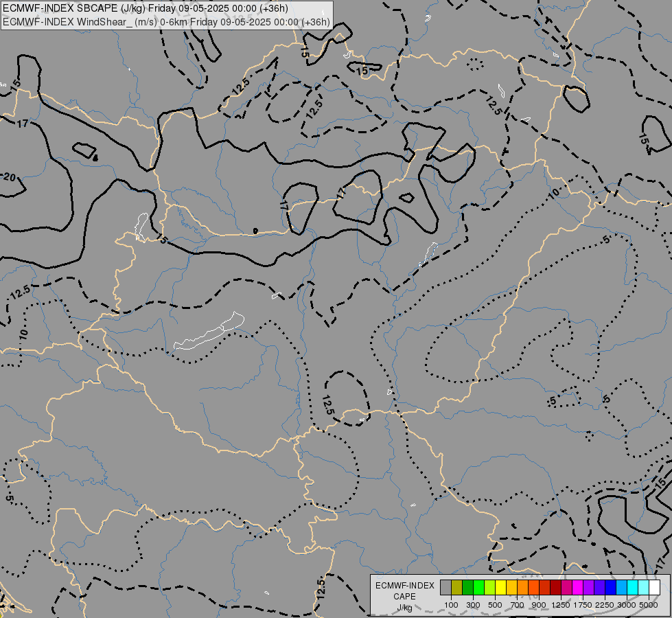This screenshot has height=618, width=672.
Task: Click the legend label '1250'
Action: click(561, 605)
